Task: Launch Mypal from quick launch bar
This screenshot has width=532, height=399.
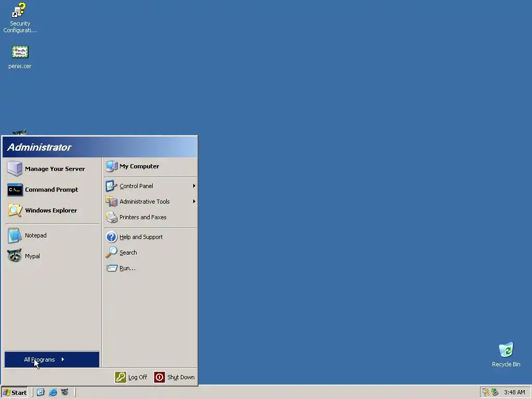Action: [x=64, y=392]
